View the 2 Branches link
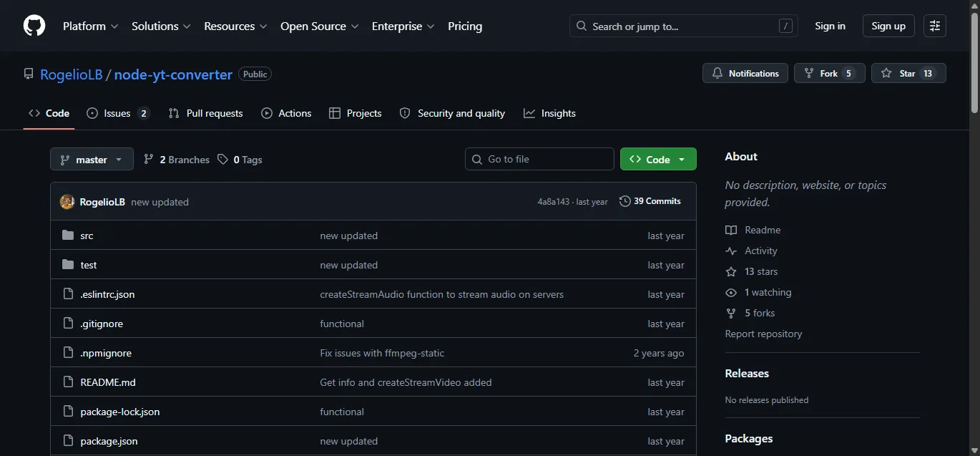 click(x=177, y=160)
